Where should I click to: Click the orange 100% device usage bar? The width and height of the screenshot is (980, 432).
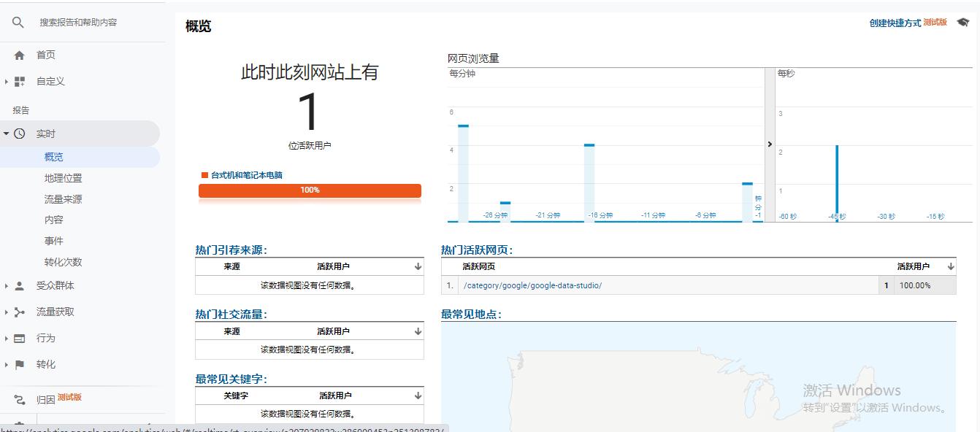point(310,190)
